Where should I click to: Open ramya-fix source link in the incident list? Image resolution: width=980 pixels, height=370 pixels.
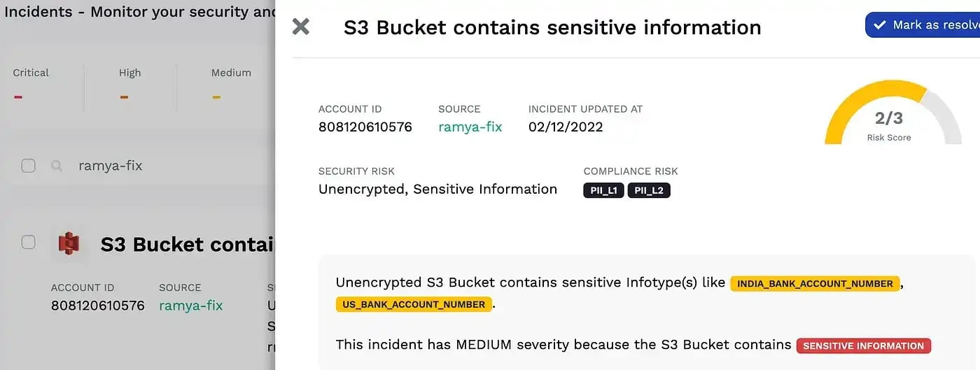191,305
